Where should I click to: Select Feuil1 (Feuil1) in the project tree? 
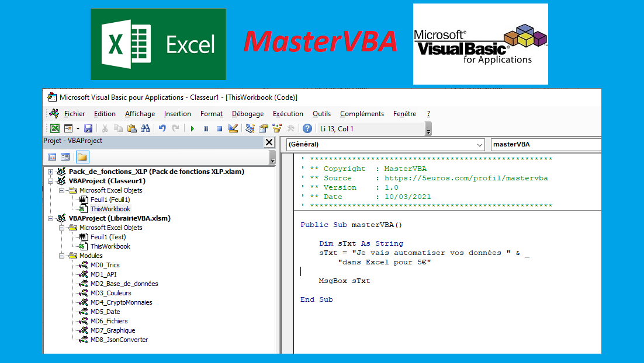pyautogui.click(x=110, y=200)
